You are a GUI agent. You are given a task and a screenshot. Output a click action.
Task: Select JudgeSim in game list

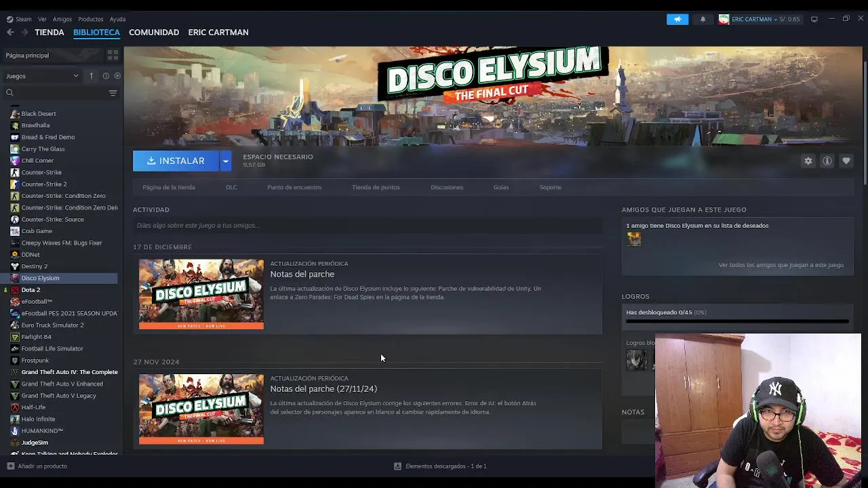[x=35, y=443]
